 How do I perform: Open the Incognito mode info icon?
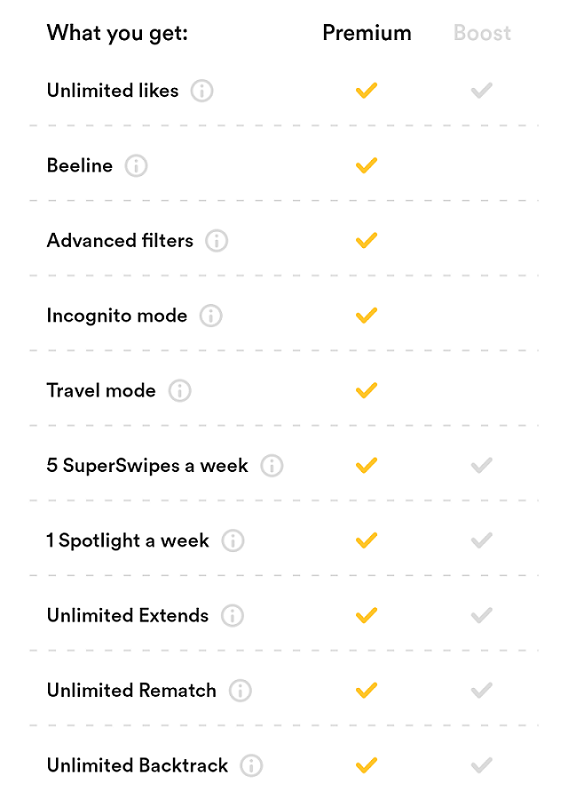coord(210,316)
